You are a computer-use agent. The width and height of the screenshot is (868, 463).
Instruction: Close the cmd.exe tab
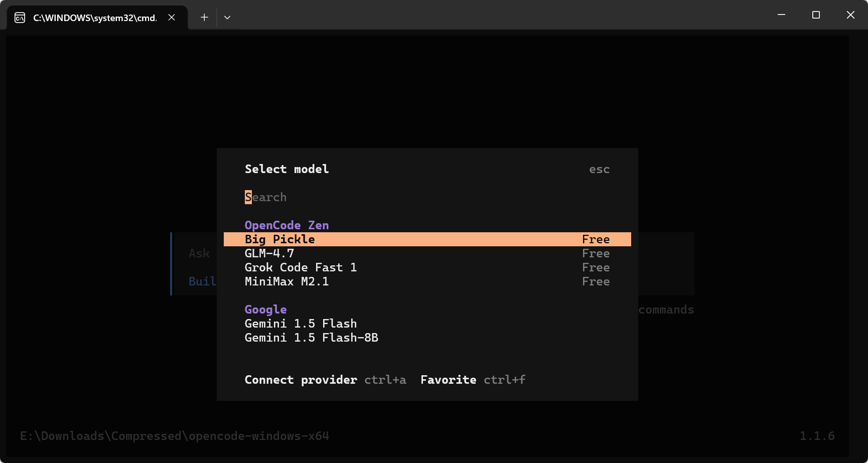pyautogui.click(x=171, y=17)
